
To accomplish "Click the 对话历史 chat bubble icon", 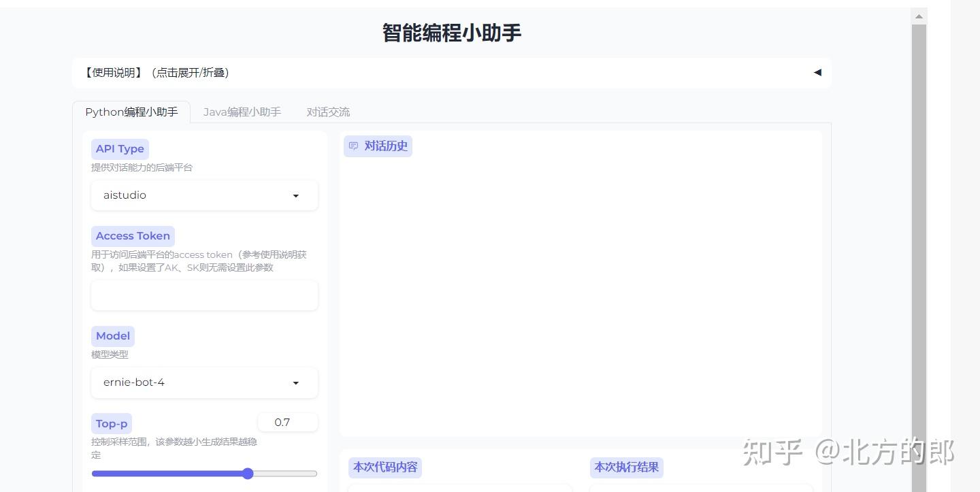I will 353,146.
